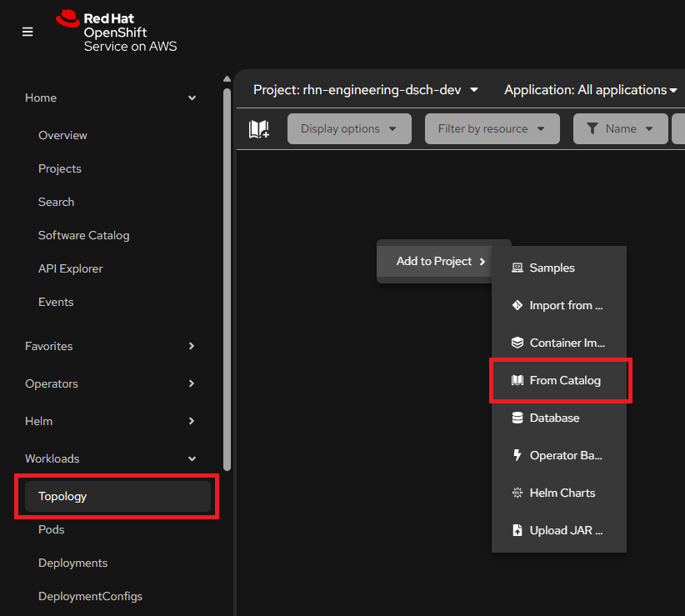The image size is (685, 616).
Task: Expand the Operators navigation section
Action: tap(110, 383)
